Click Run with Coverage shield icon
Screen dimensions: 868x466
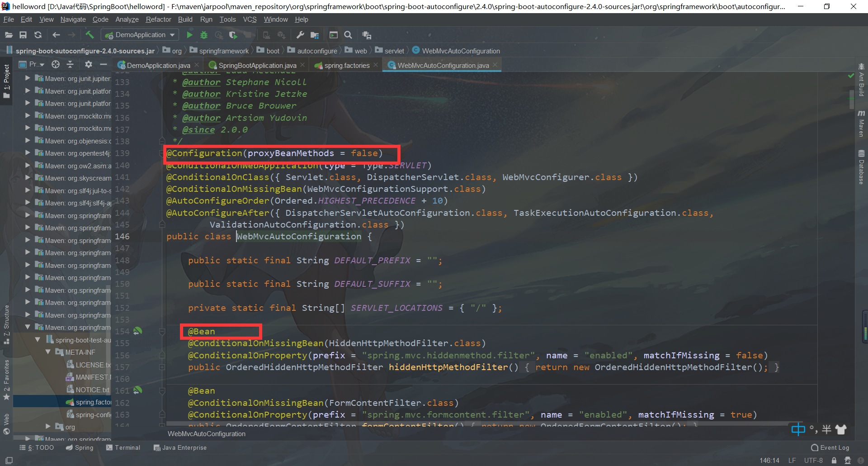point(233,35)
